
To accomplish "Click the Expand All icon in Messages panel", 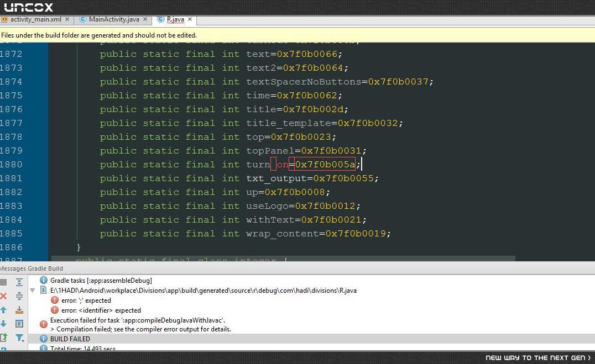I will 19,282.
